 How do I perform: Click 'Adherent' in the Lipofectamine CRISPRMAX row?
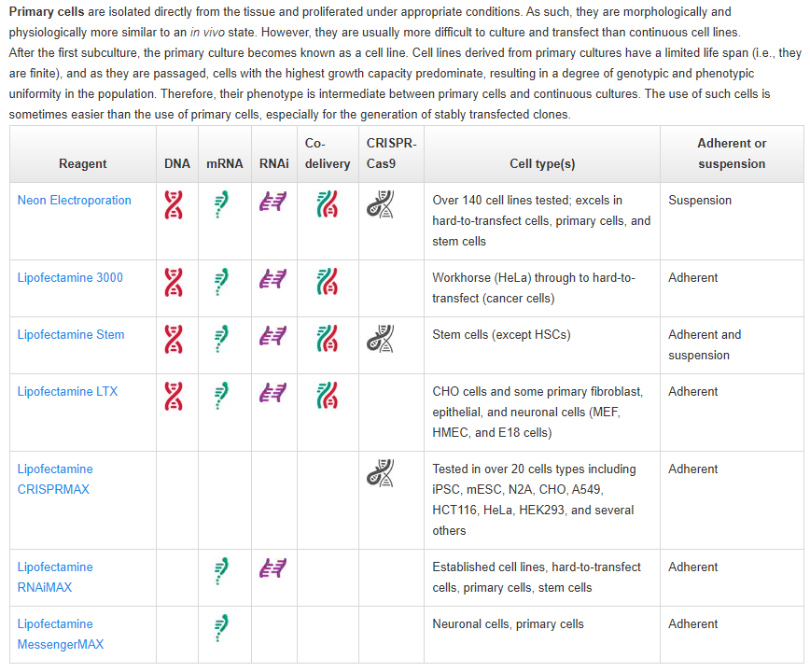coord(693,469)
